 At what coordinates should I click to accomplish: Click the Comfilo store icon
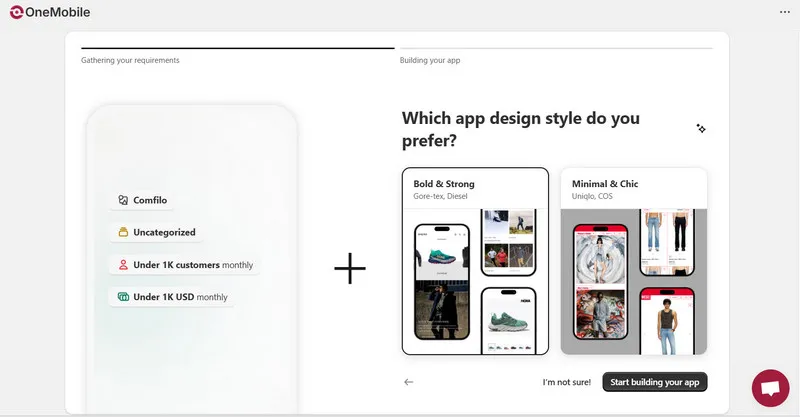pyautogui.click(x=123, y=200)
